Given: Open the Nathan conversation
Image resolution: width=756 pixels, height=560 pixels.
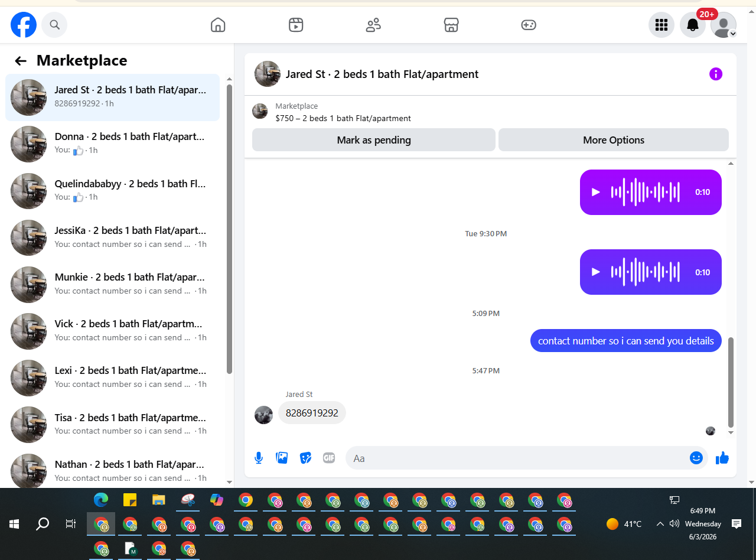Looking at the screenshot, I should (112, 470).
